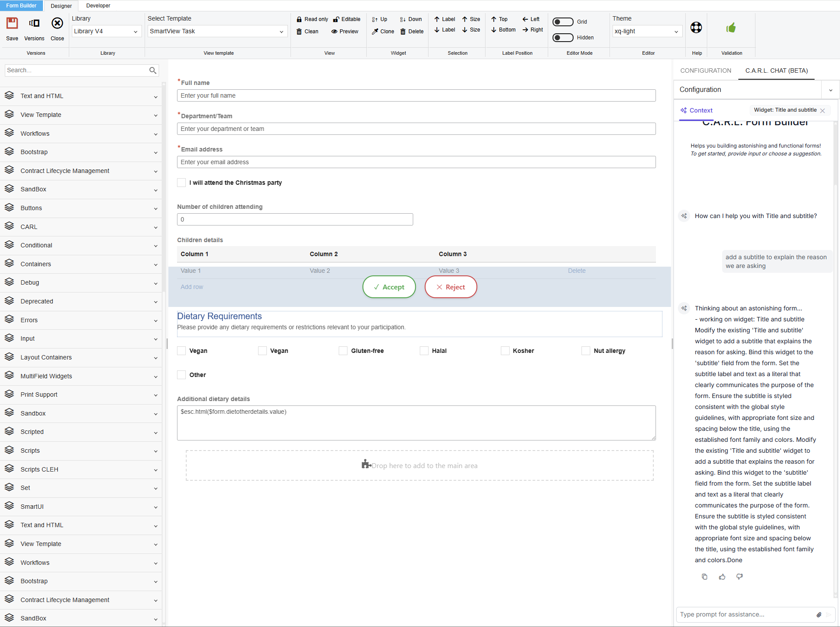
Task: Open the Theme xq-light dropdown
Action: [646, 32]
